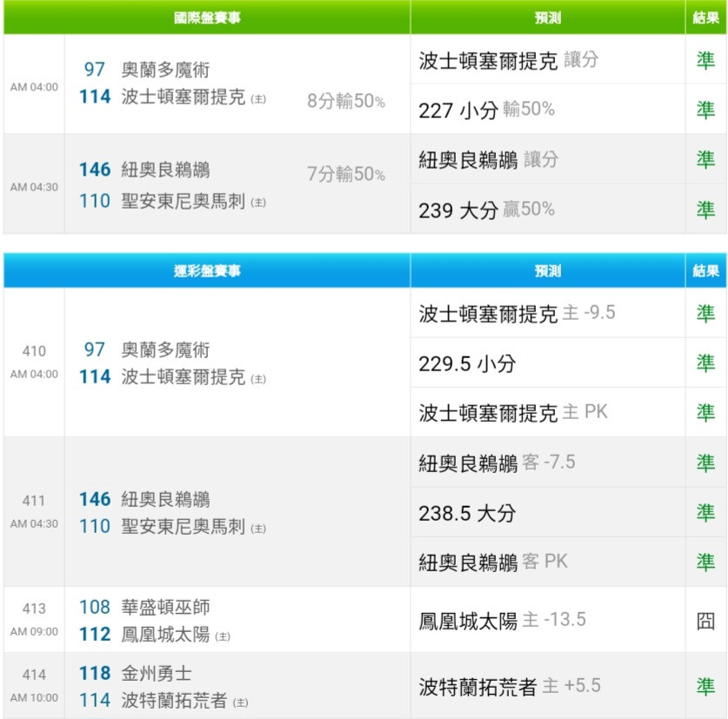Click team 波士頓塞爾提克 (主) in game 410 row
728x719 pixels.
click(194, 376)
